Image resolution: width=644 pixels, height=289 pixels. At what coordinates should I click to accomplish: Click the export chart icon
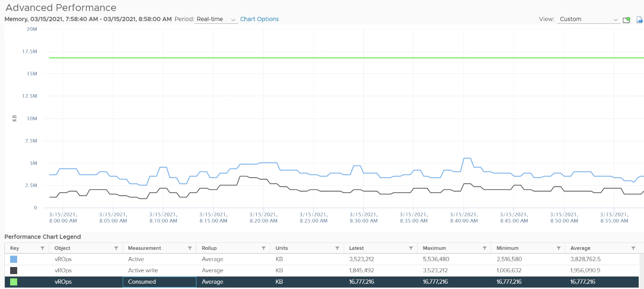(x=640, y=20)
